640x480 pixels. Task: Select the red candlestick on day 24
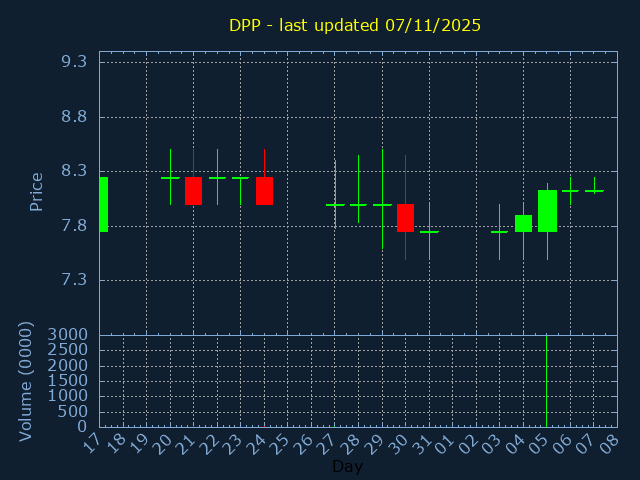pyautogui.click(x=264, y=191)
